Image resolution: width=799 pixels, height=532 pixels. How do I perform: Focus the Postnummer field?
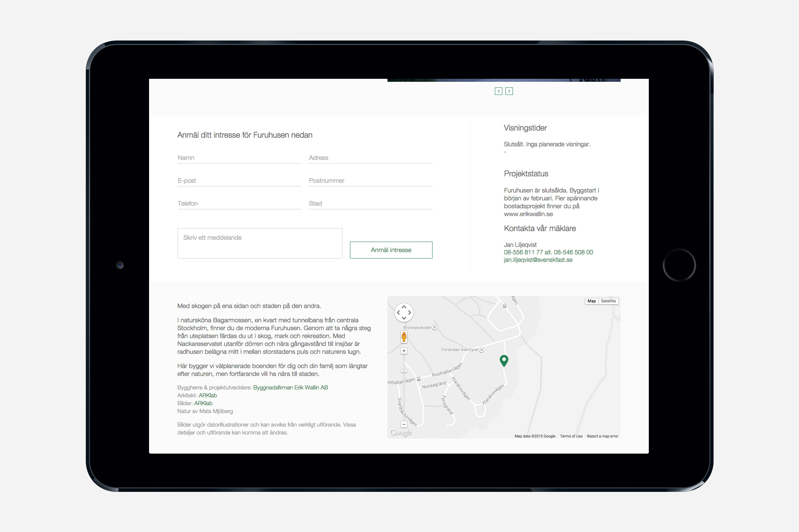pyautogui.click(x=371, y=181)
